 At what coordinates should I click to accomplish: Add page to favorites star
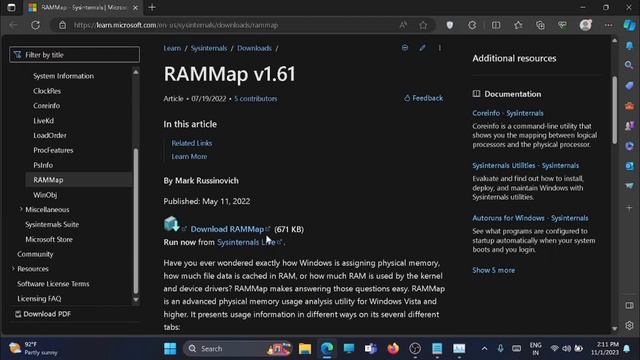tap(423, 25)
